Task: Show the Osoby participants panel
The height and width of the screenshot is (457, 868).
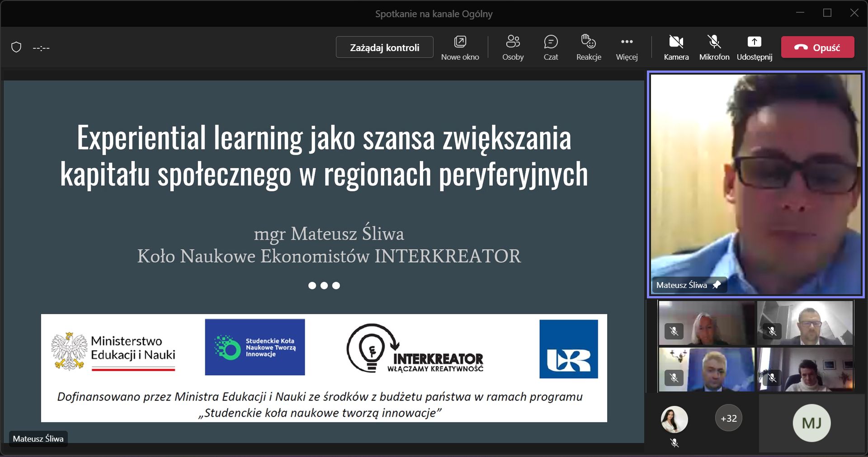Action: pyautogui.click(x=513, y=47)
